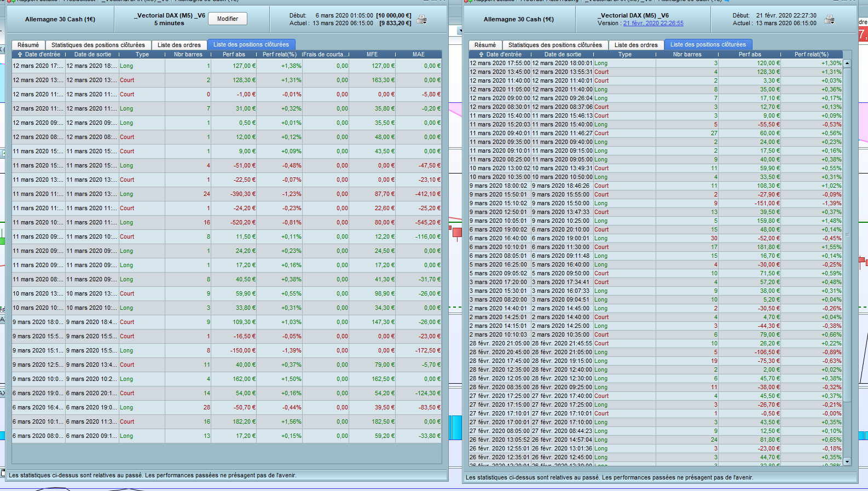Sort by the Frais de courta... column header
Screen dimensions: 868x491
pos(326,55)
